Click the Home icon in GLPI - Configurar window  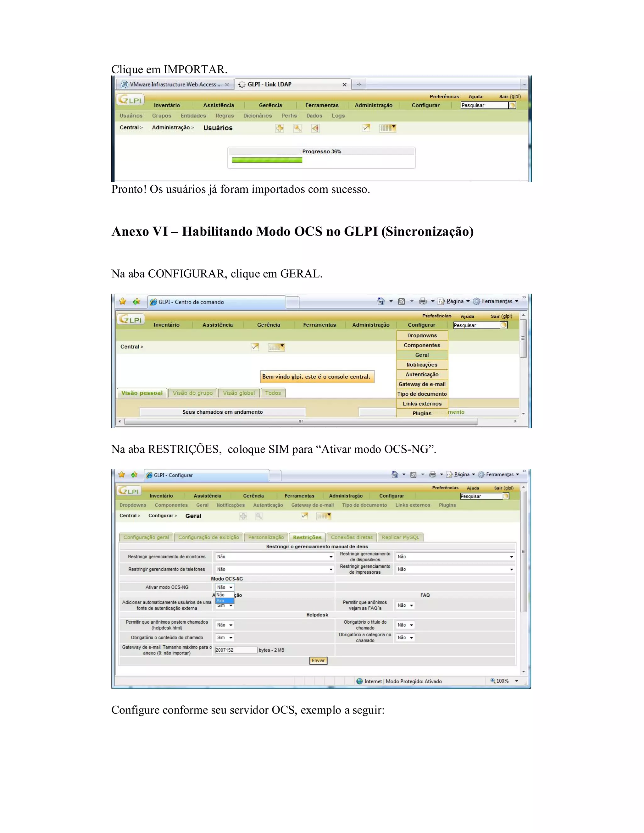click(395, 474)
